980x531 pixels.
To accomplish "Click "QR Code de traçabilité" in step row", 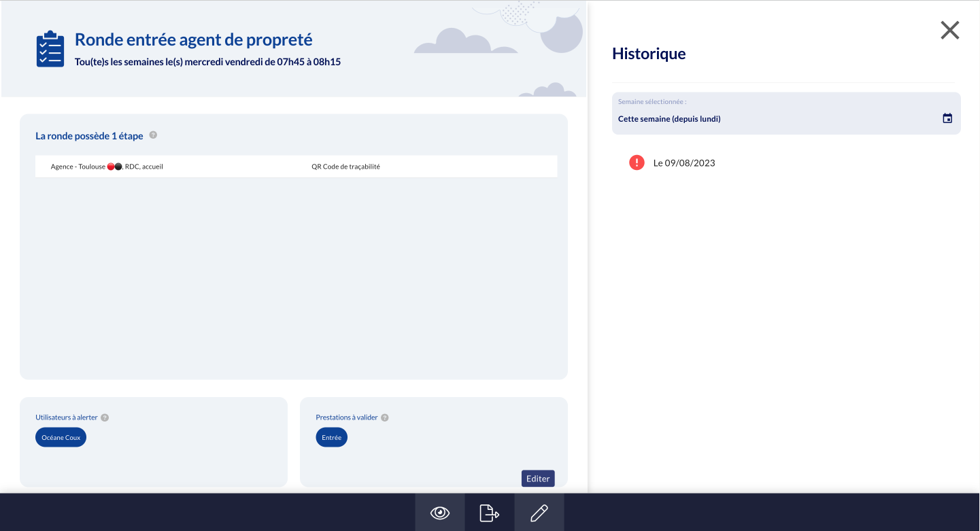I will (345, 167).
